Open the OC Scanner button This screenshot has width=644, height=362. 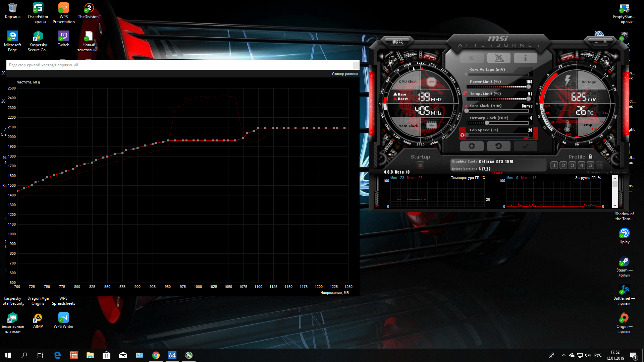398,42
